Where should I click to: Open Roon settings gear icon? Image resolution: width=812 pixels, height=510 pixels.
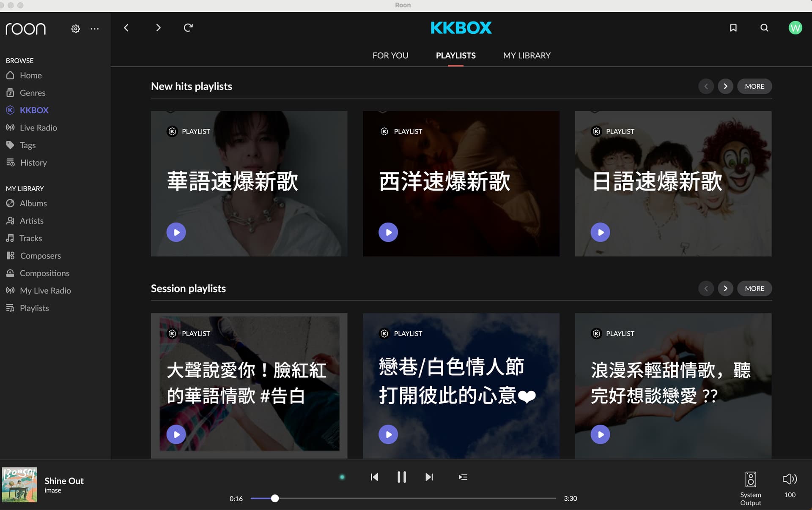[75, 28]
